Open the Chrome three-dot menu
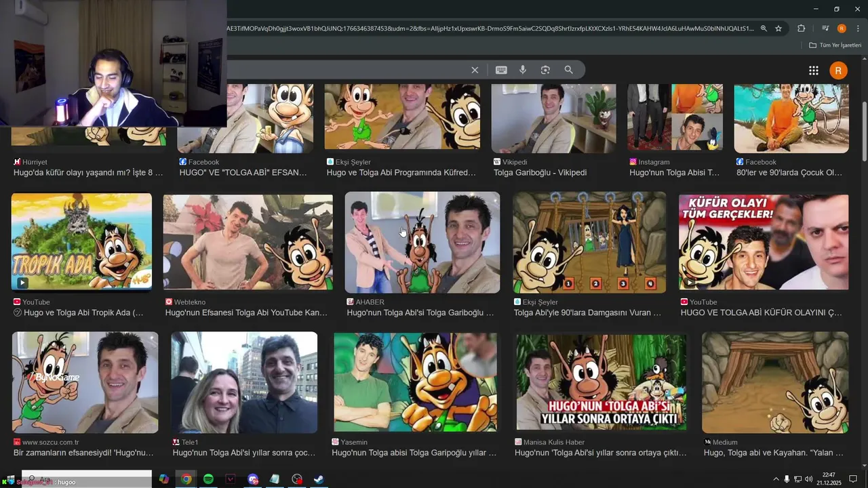This screenshot has height=488, width=868. 856,28
